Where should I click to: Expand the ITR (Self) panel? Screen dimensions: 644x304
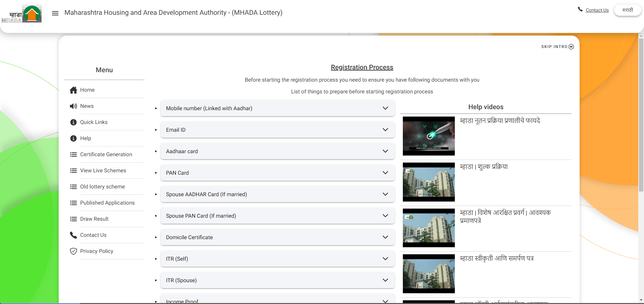278,259
